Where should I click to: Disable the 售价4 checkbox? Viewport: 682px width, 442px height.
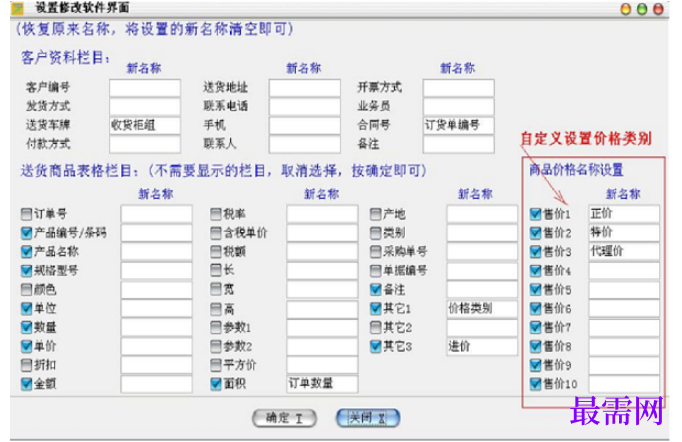(x=535, y=271)
